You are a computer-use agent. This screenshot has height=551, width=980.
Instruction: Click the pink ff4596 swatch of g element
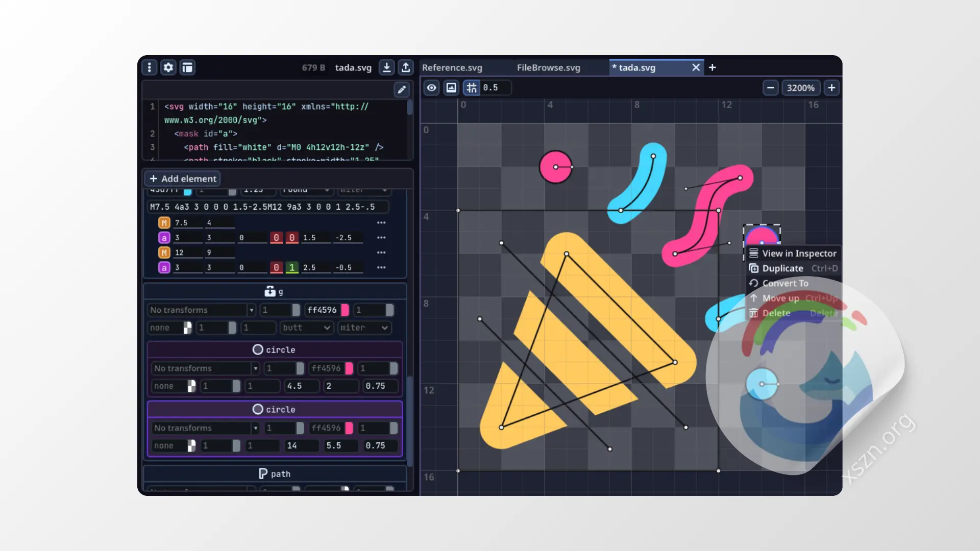tap(345, 310)
